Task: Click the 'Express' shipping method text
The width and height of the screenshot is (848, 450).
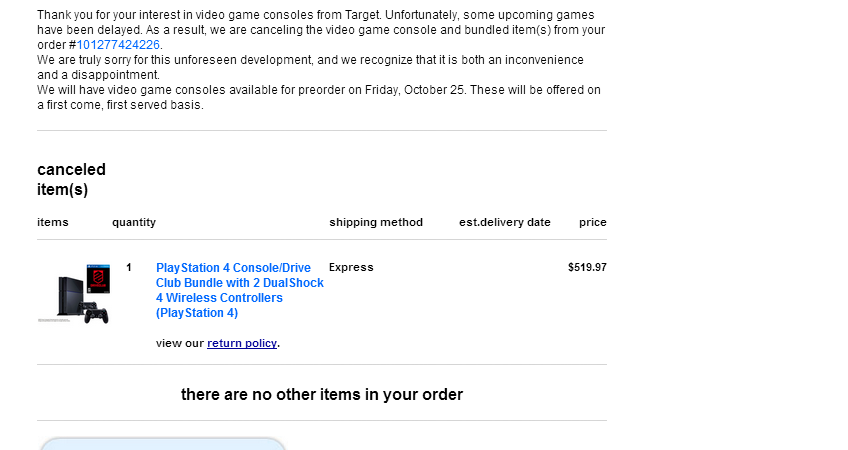Action: [351, 267]
